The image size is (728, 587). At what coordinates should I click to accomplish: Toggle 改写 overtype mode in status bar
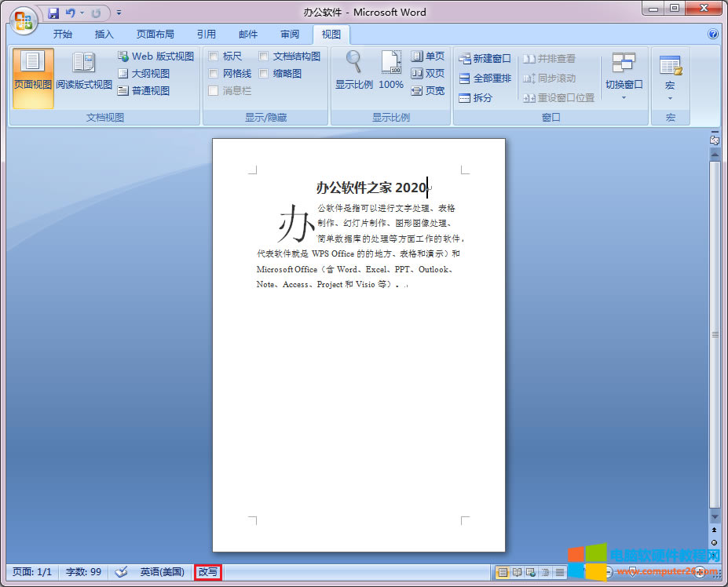tap(207, 572)
